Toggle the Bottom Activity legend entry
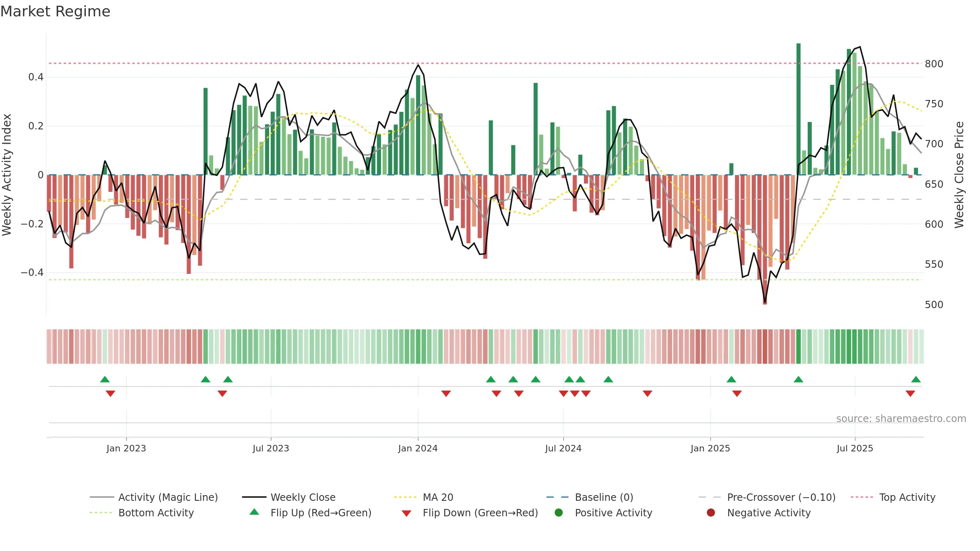Image resolution: width=980 pixels, height=551 pixels. pyautogui.click(x=142, y=513)
